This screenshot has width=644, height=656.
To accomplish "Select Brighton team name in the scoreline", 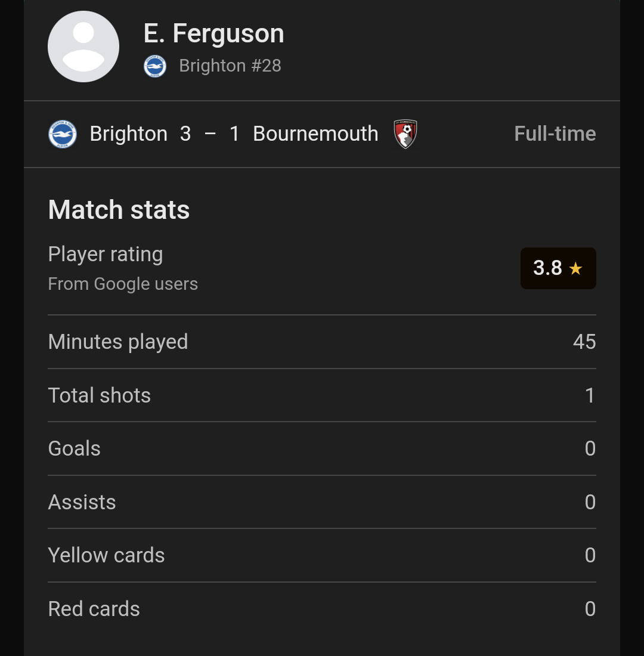I will (128, 134).
